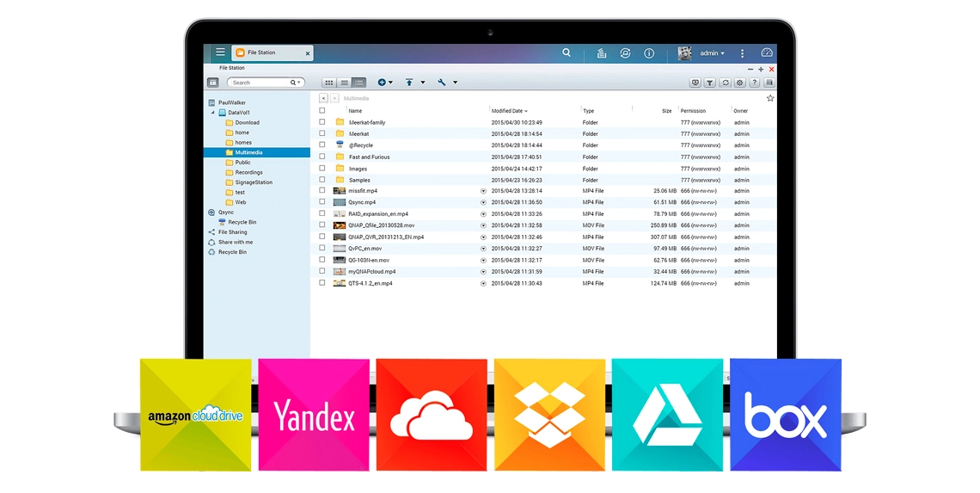Viewport: 980px width, 493px height.
Task: Select the checkbox beside missfit.mp4
Action: click(322, 190)
